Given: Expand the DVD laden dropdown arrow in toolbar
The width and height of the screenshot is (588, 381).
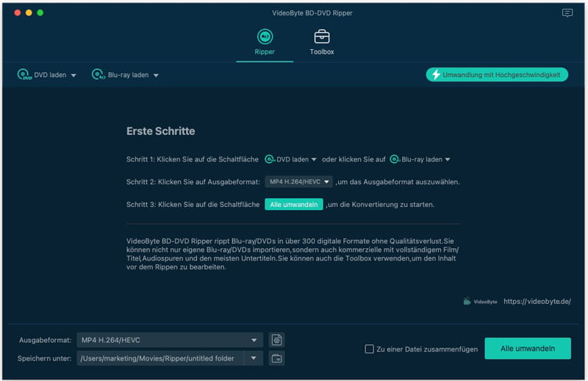Looking at the screenshot, I should (73, 76).
